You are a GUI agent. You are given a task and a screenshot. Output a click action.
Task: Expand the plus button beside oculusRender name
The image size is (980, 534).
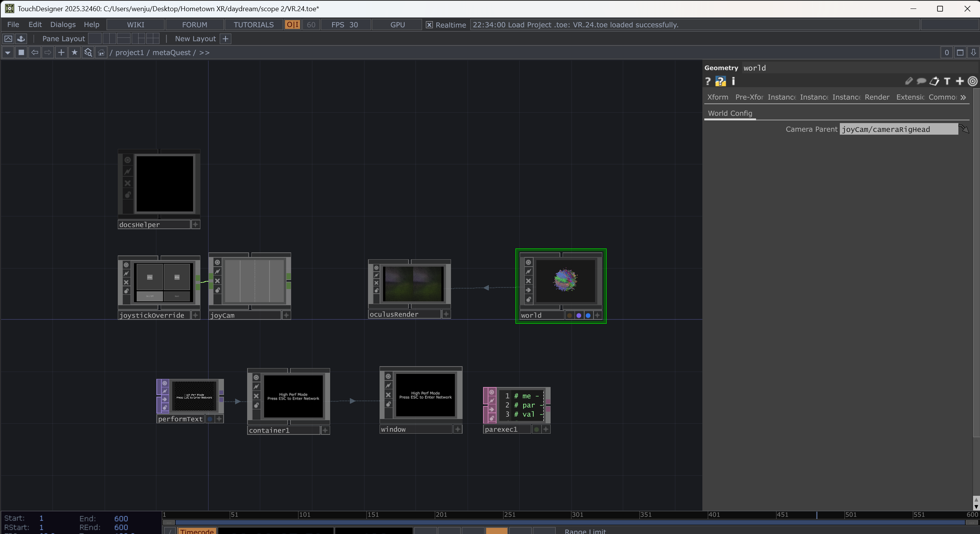(446, 314)
